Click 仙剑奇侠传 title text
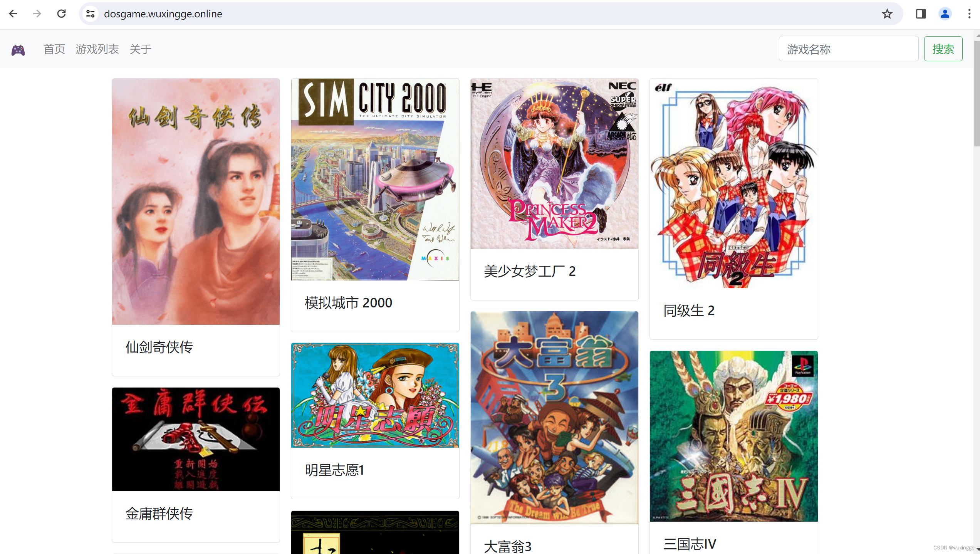The height and width of the screenshot is (554, 980). point(159,347)
